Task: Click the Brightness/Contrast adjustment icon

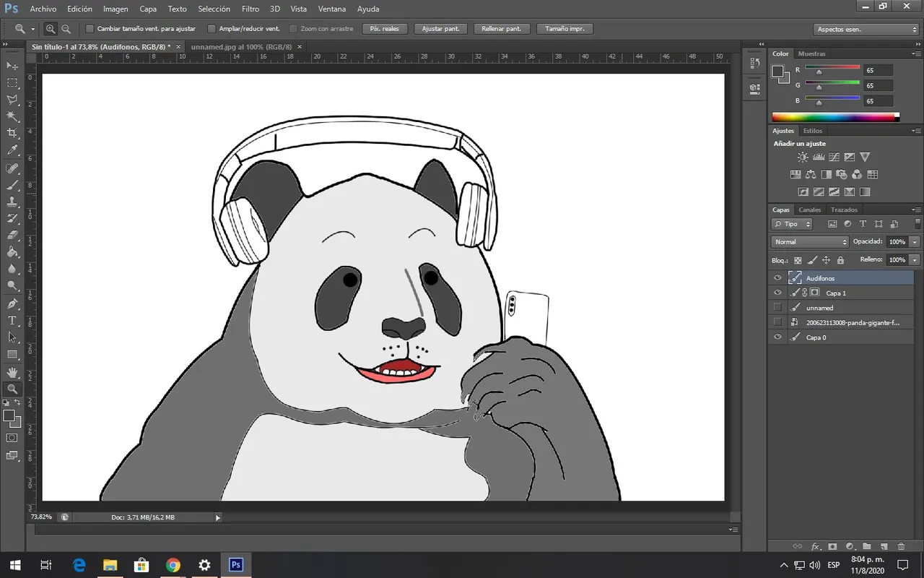Action: [x=803, y=157]
